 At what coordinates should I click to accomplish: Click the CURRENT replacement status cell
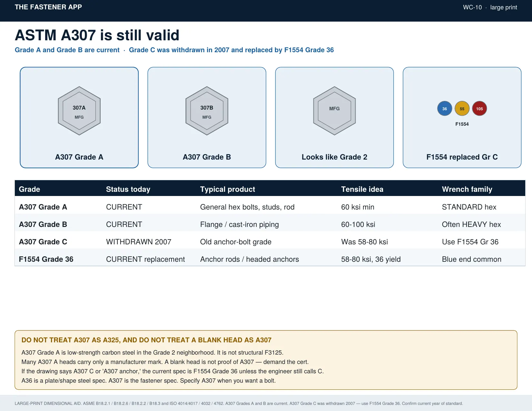coord(145,259)
